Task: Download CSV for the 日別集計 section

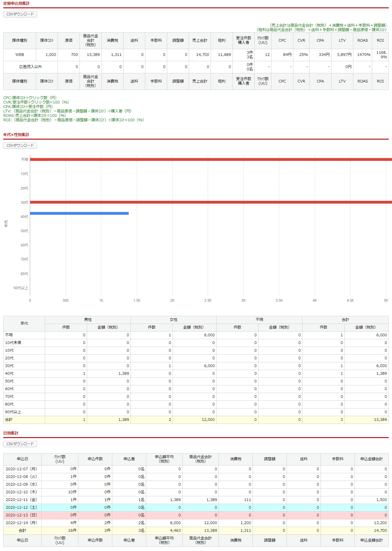Action: point(20,444)
